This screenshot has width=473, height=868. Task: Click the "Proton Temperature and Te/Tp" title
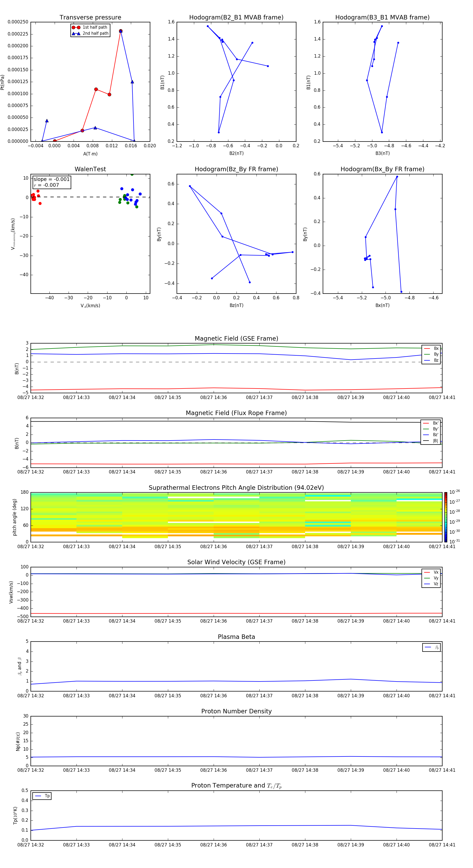coord(236,786)
